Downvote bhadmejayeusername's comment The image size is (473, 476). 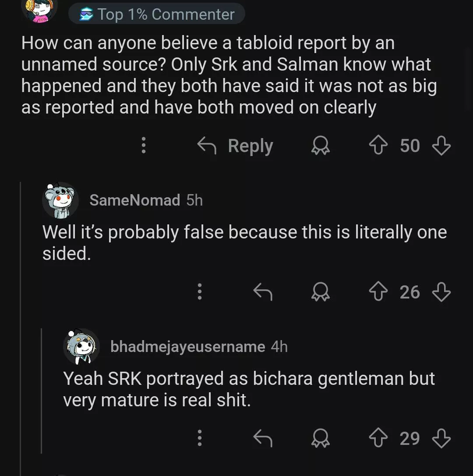[x=441, y=438]
